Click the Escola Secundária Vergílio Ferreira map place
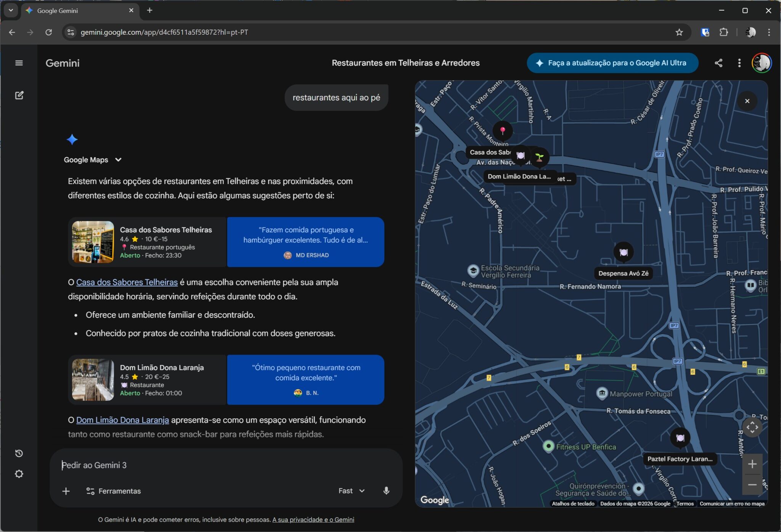This screenshot has width=781, height=532. coord(503,271)
